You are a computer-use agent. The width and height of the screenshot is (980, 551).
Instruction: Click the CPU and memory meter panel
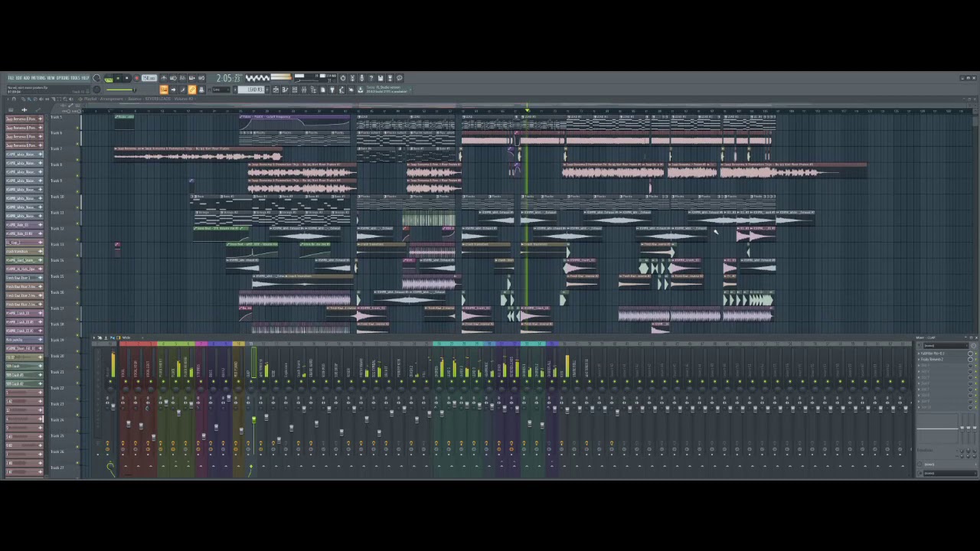315,78
